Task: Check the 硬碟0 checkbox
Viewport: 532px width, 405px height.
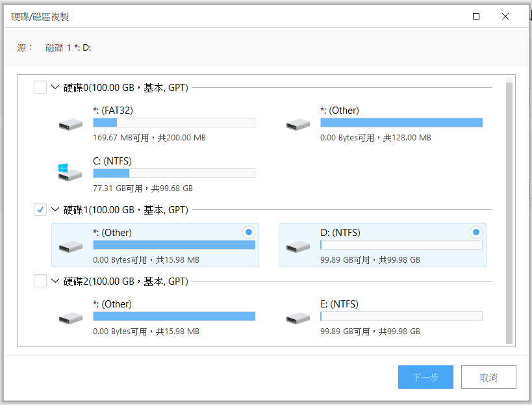Action: (40, 87)
